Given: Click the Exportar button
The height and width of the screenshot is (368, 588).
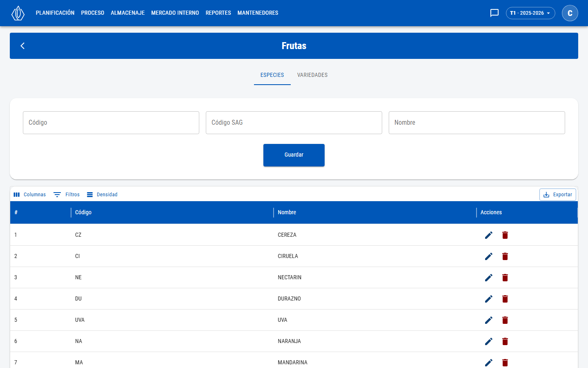Looking at the screenshot, I should 558,195.
